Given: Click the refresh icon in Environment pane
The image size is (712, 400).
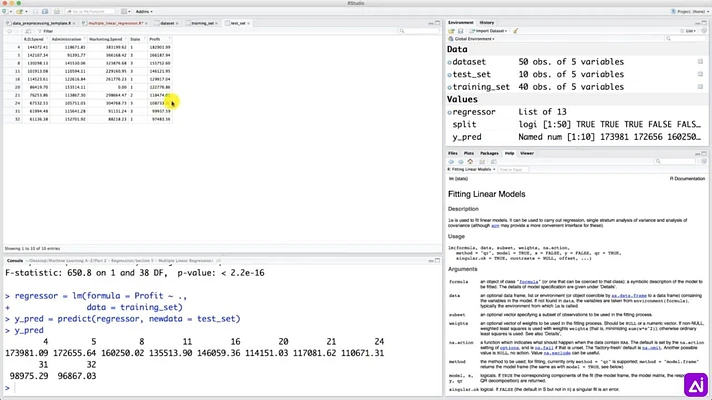Looking at the screenshot, I should point(703,31).
